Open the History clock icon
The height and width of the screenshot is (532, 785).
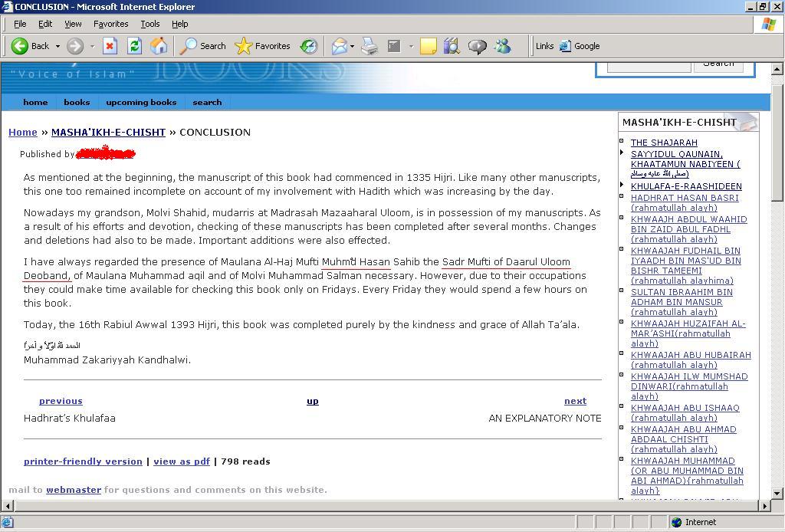coord(309,46)
